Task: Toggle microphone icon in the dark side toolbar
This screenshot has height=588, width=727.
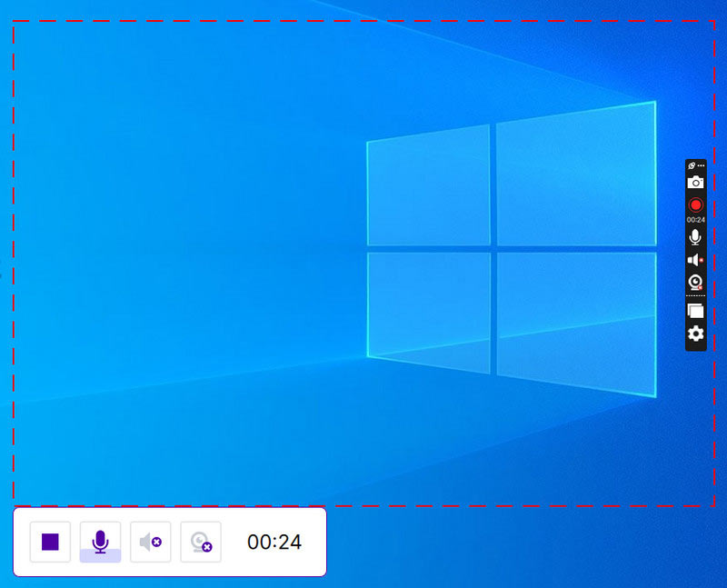Action: click(695, 236)
